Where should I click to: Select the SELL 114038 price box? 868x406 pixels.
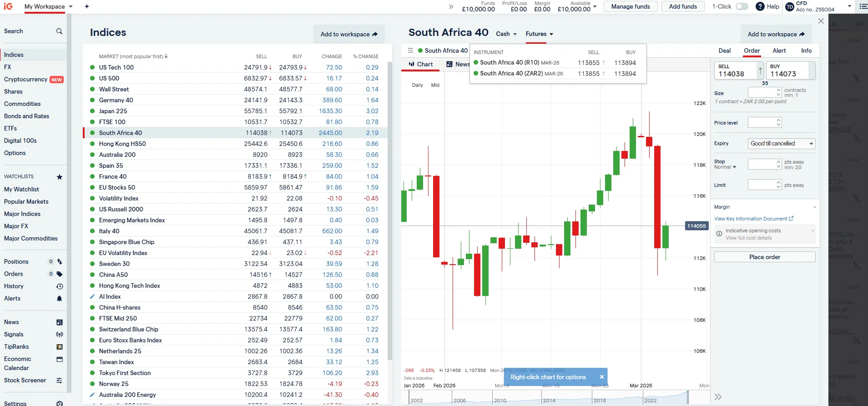tap(738, 70)
